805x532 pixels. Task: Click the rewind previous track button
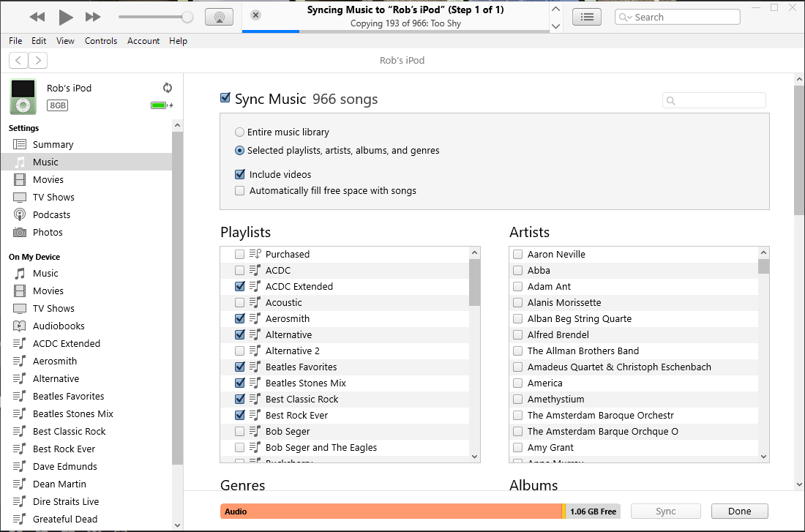click(37, 17)
